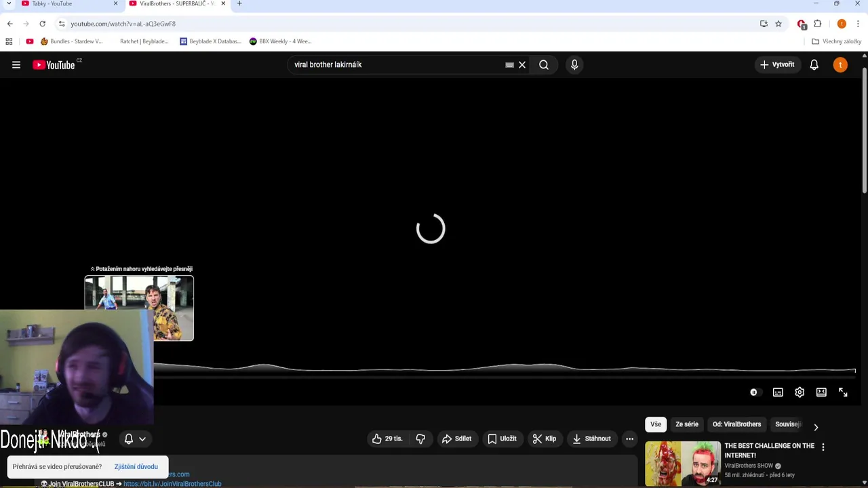Open the Chrome profile avatar
Screen dimensions: 868x488
(842, 24)
